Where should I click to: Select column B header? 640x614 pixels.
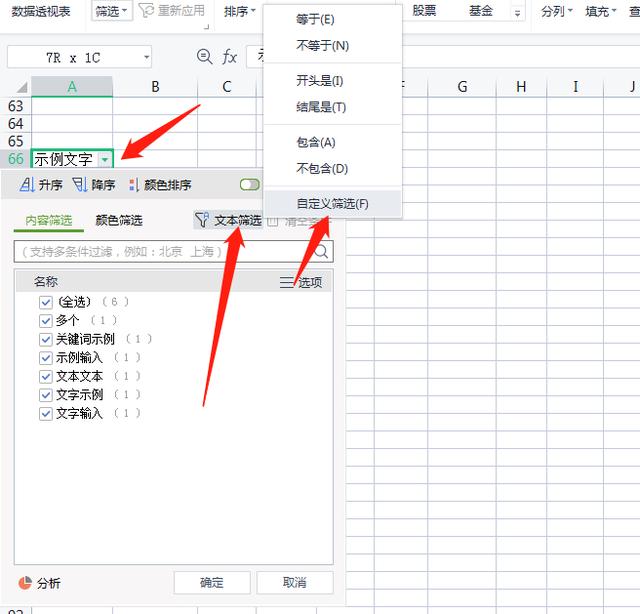(x=155, y=87)
